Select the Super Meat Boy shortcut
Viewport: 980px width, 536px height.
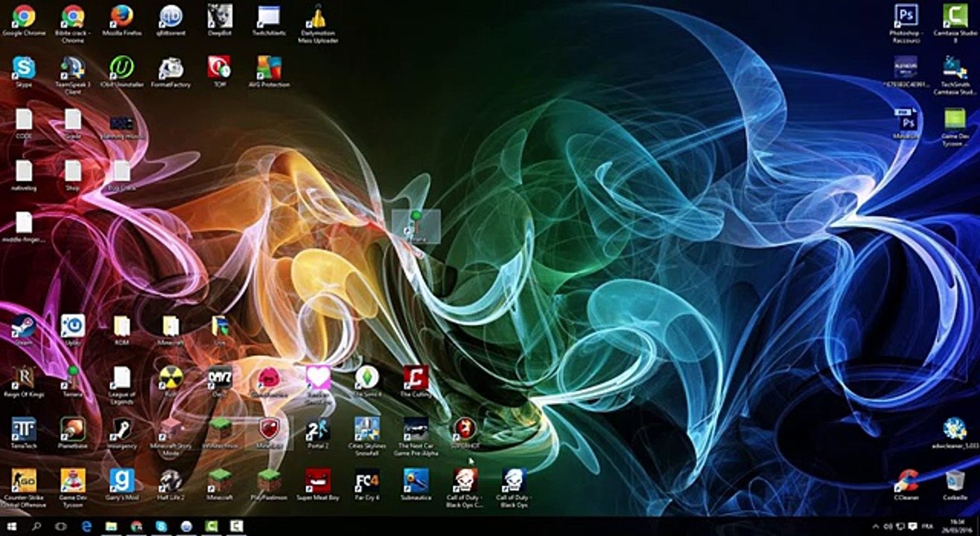coord(318,485)
